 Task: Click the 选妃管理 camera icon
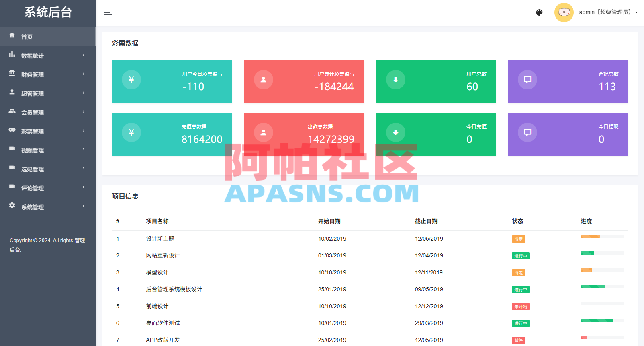12,168
